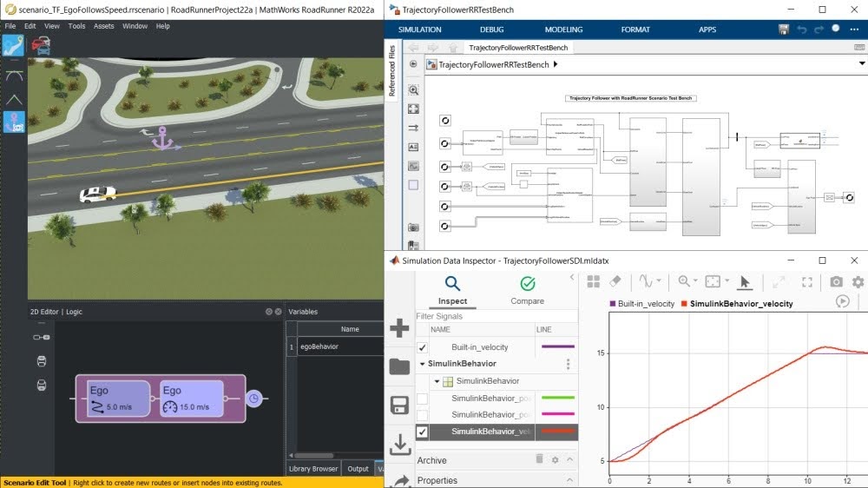The height and width of the screenshot is (488, 868).
Task: Open the subplot layout grid icon
Action: (x=594, y=281)
